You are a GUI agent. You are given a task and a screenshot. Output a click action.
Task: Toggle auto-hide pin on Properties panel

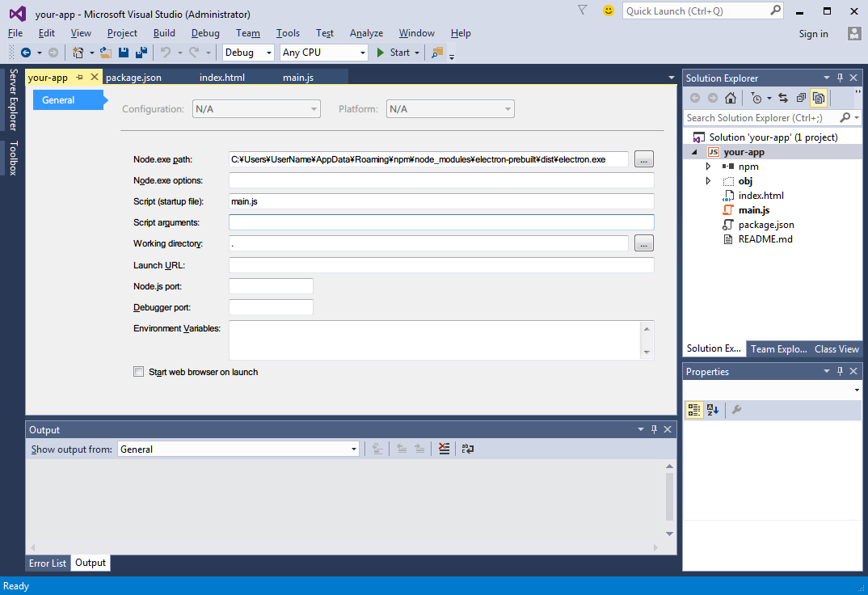coord(840,371)
